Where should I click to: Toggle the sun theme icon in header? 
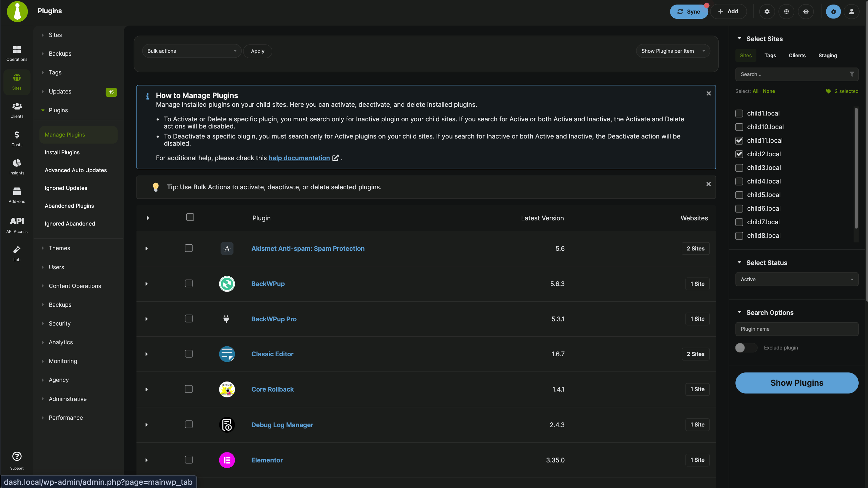tap(806, 11)
